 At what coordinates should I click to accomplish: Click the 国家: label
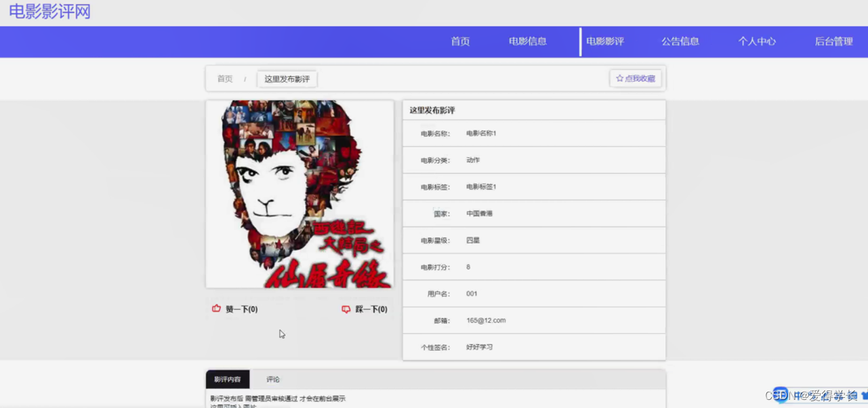[x=442, y=214]
